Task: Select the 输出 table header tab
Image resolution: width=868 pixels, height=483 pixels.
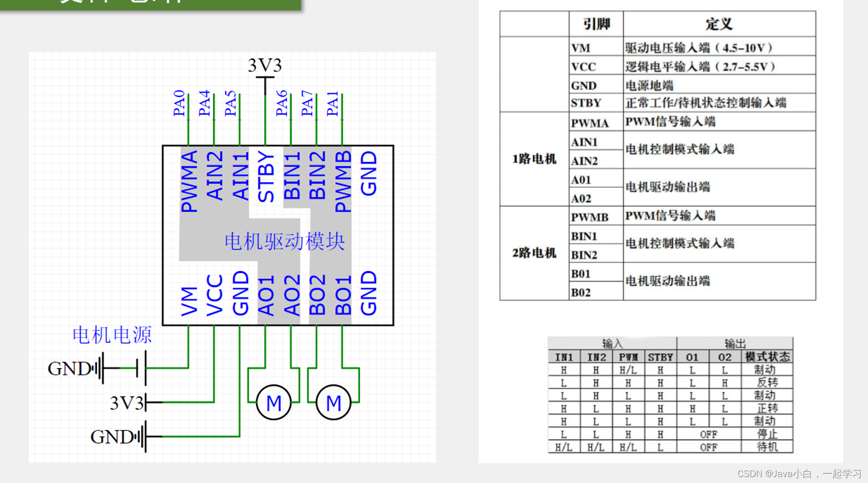Action: pos(734,343)
